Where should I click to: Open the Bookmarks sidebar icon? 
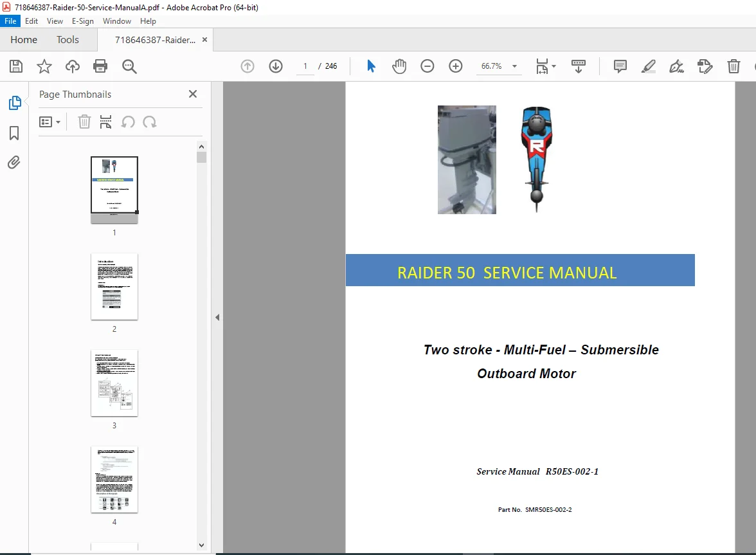click(14, 133)
